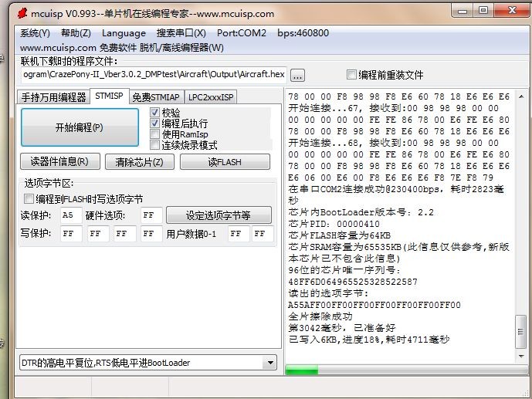Open the 帮助(Z) menu

pos(76,33)
